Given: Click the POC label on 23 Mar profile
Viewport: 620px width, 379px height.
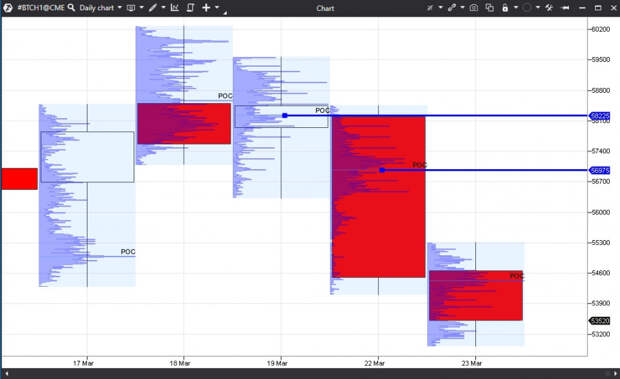Looking at the screenshot, I should tap(516, 276).
